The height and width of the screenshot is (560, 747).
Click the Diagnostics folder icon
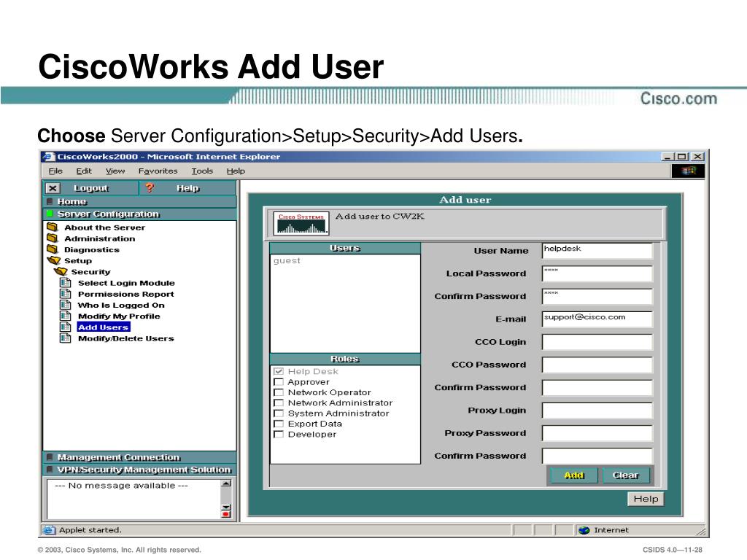53,249
